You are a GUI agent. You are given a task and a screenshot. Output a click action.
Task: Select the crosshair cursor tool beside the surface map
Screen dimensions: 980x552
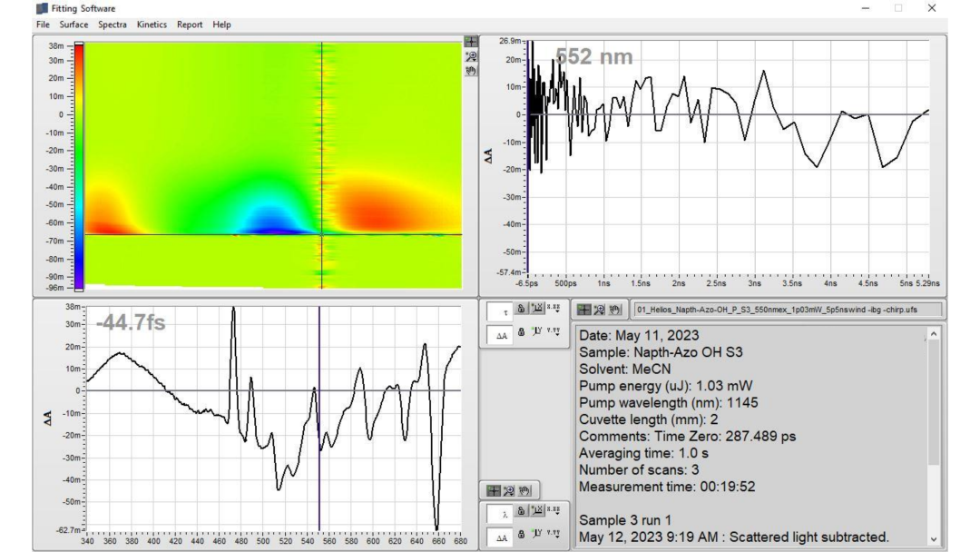471,42
